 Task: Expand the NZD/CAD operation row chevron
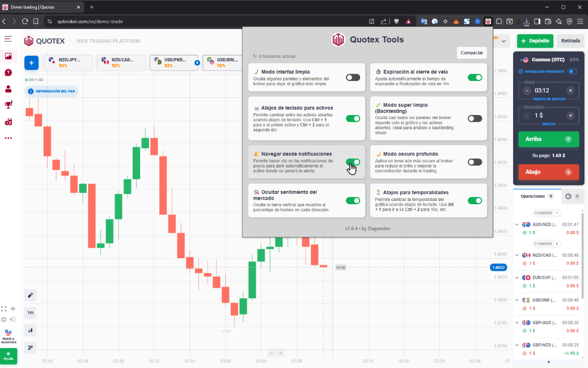click(x=517, y=255)
